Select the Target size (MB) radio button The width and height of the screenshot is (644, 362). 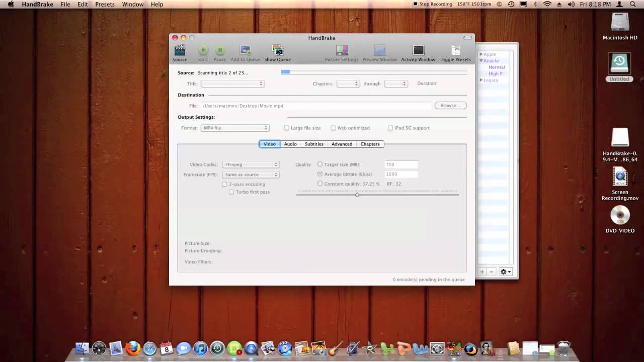(320, 164)
